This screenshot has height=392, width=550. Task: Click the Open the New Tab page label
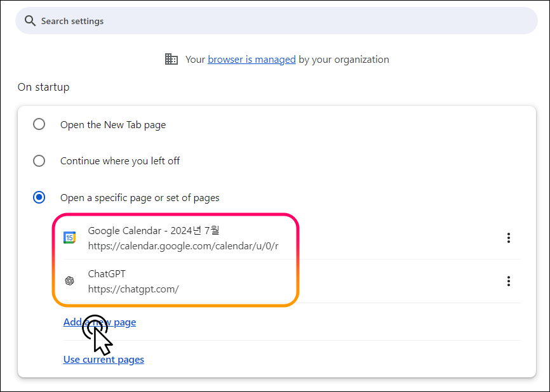pos(113,125)
